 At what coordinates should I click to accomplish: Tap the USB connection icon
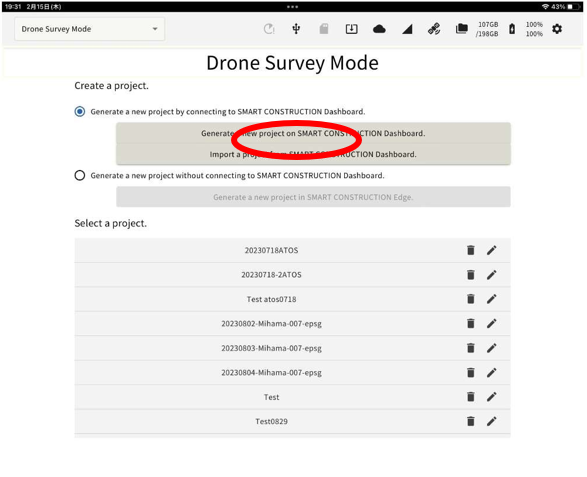(296, 29)
